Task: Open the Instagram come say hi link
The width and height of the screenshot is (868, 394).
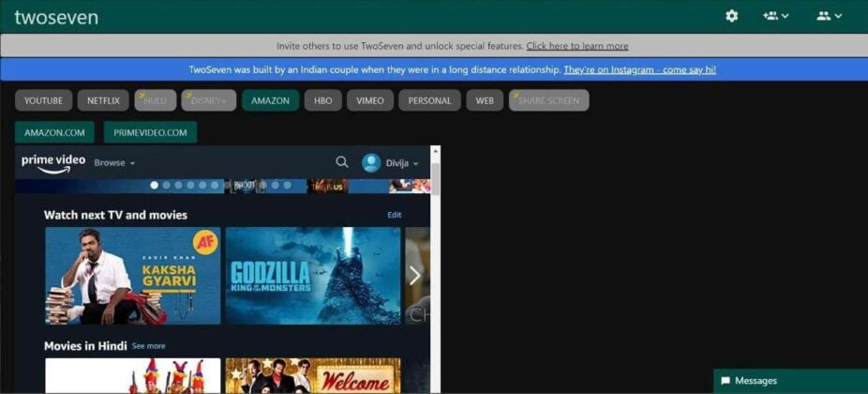Action: click(639, 69)
